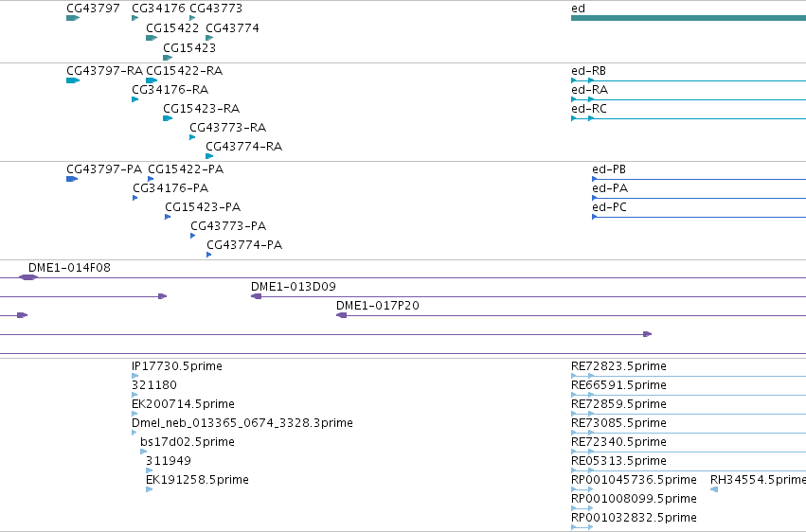806x532 pixels.
Task: Select the CG43797 gene arrow glyph
Action: pyautogui.click(x=73, y=18)
